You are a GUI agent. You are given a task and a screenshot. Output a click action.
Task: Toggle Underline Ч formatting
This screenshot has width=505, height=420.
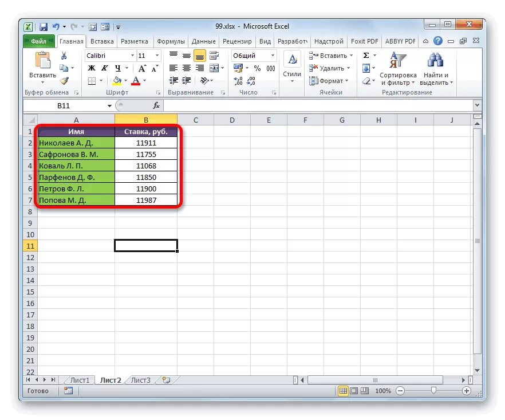(x=118, y=68)
